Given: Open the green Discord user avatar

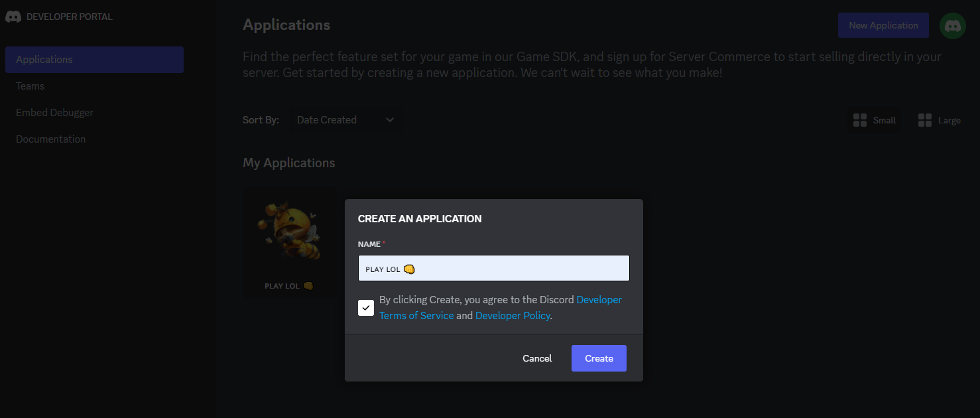Looking at the screenshot, I should [952, 26].
